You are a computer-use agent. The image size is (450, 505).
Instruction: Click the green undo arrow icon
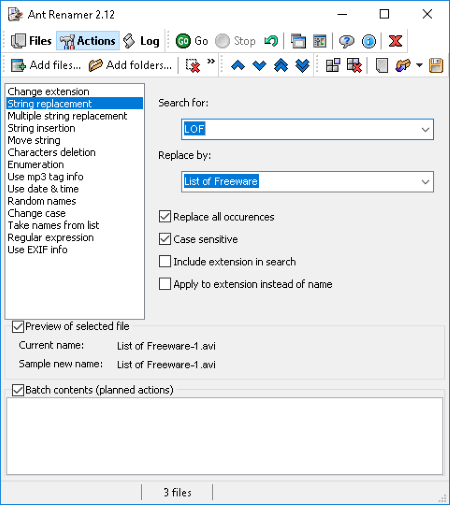[271, 41]
